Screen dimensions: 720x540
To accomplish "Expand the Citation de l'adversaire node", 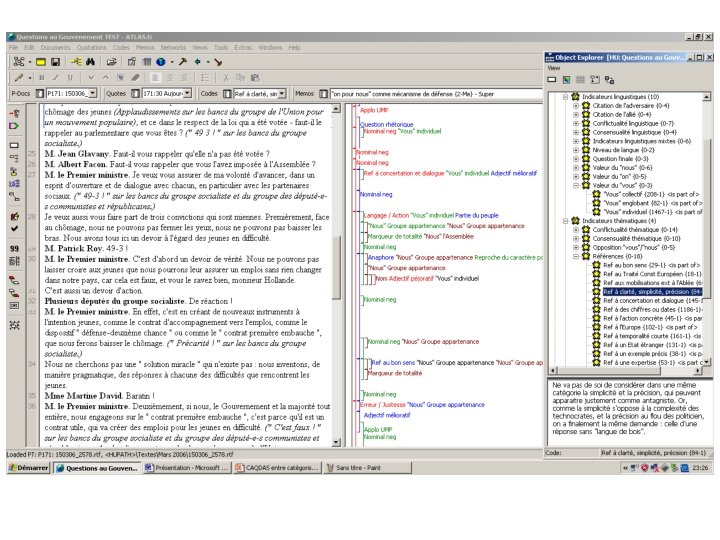I will [575, 105].
